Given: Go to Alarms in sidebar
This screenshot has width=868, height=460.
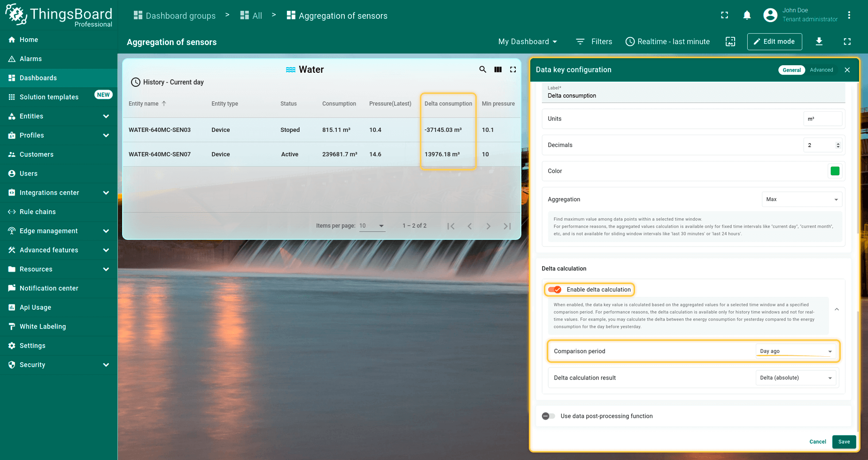Looking at the screenshot, I should click(31, 59).
